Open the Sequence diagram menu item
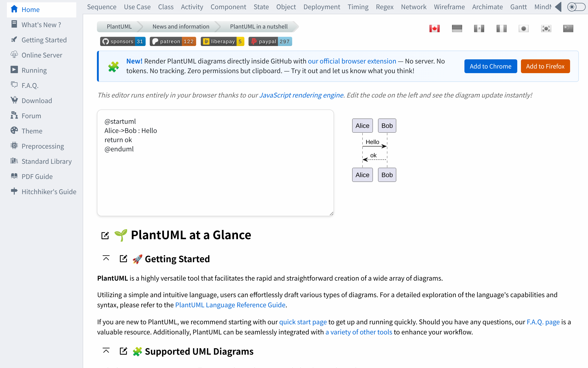Image resolution: width=588 pixels, height=368 pixels. click(x=102, y=7)
